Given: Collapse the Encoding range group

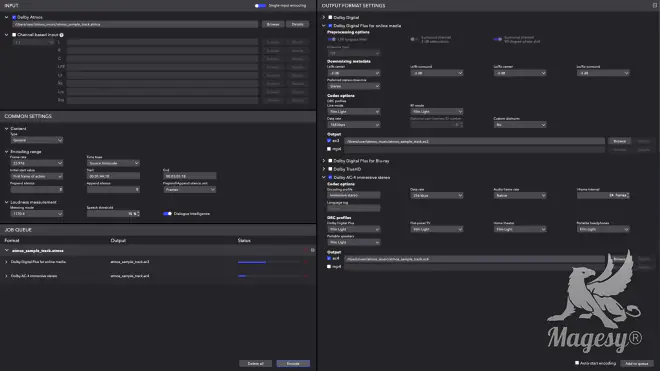Looking at the screenshot, I should [6, 152].
